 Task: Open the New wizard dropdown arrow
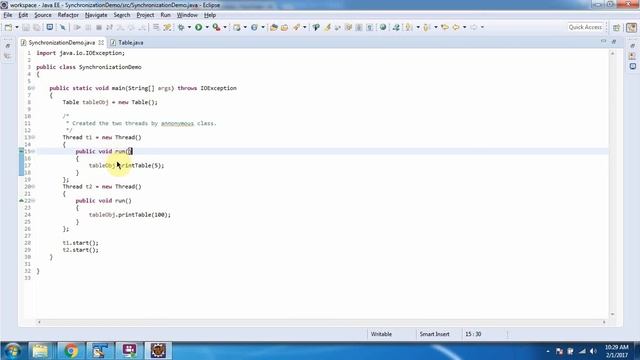[17, 27]
